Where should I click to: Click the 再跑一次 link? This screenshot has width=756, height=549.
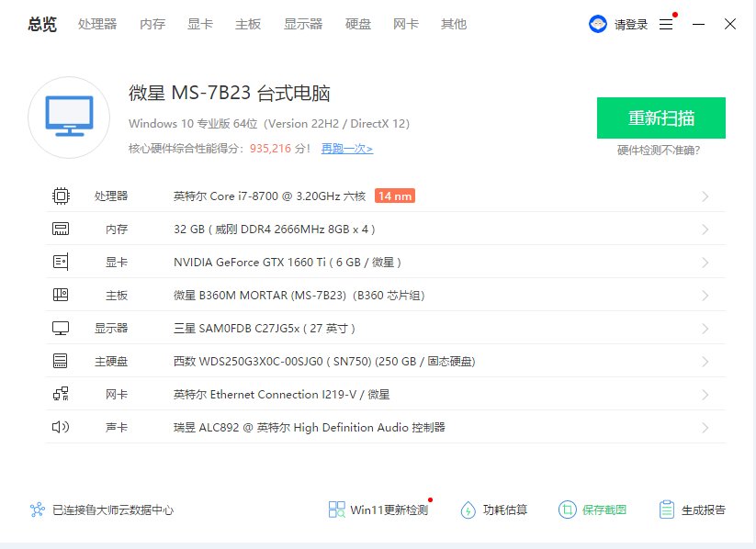click(x=346, y=149)
